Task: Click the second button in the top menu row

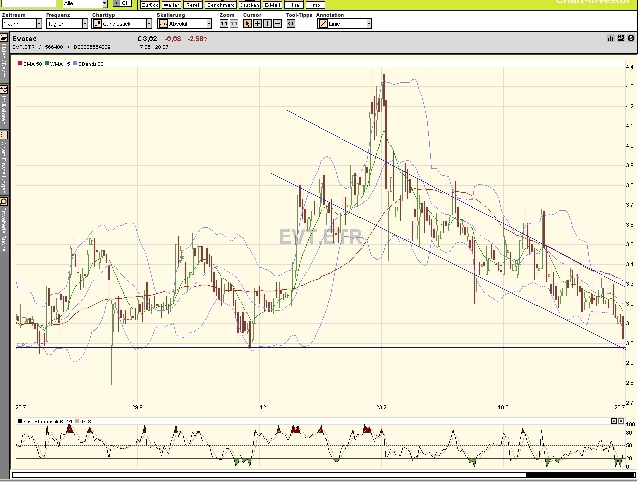Action: [x=171, y=5]
